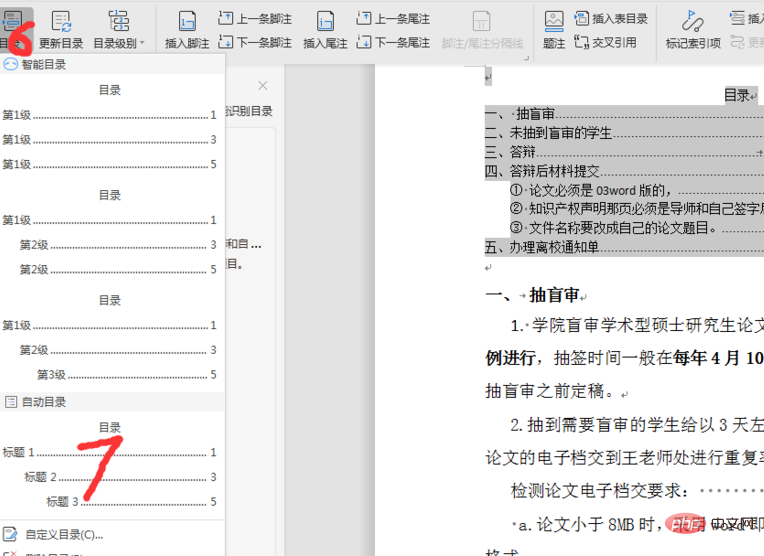Click TOC entry ① 论文必须是 03word 版的
The image size is (764, 556).
[x=637, y=190]
